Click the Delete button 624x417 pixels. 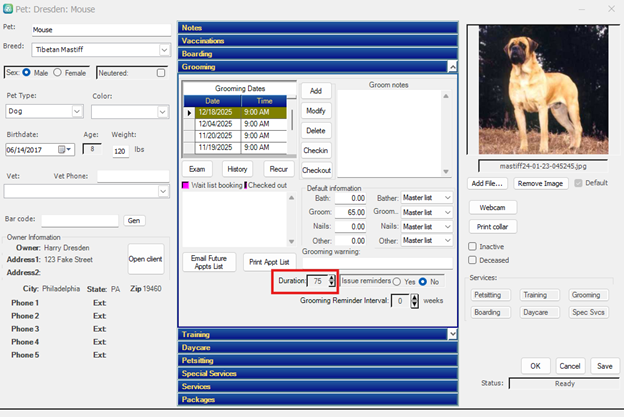pyautogui.click(x=316, y=131)
